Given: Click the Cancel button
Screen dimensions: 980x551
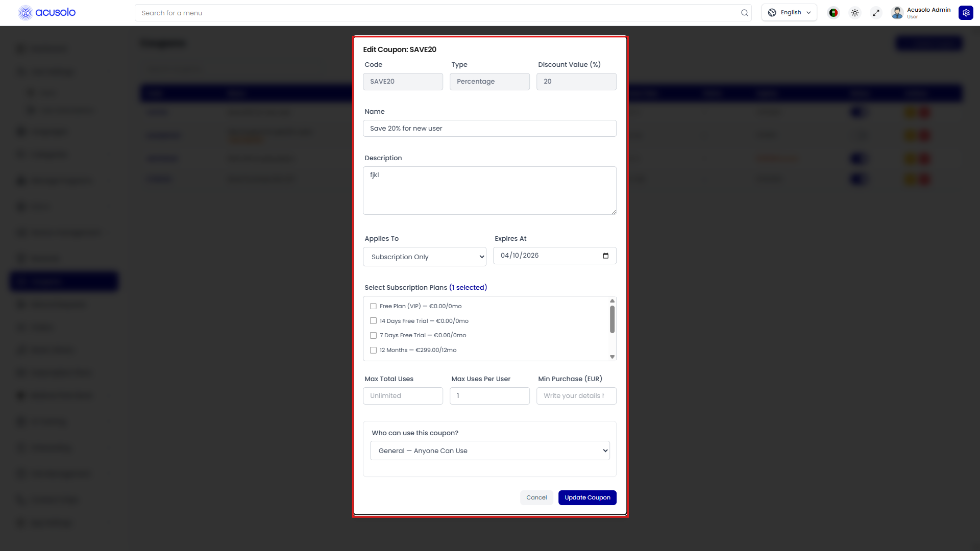Looking at the screenshot, I should [536, 497].
